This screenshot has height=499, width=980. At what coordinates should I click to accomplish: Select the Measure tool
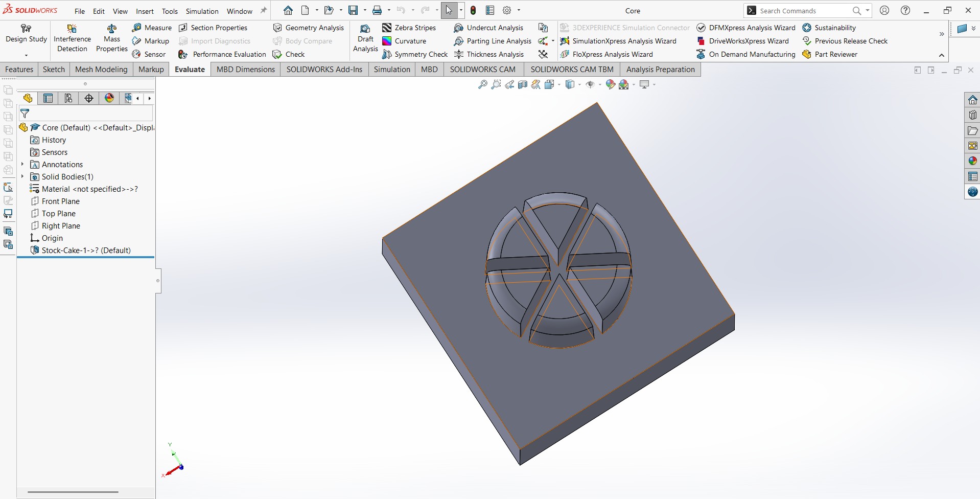tap(152, 28)
